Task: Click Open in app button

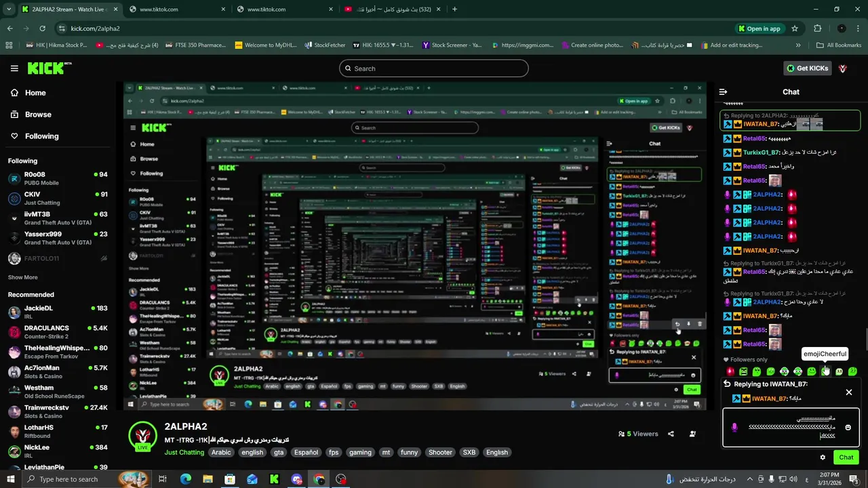Action: 759,28
